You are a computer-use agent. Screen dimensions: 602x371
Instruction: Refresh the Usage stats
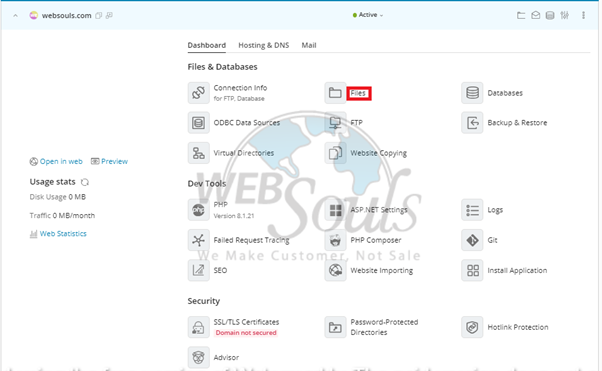coord(85,182)
